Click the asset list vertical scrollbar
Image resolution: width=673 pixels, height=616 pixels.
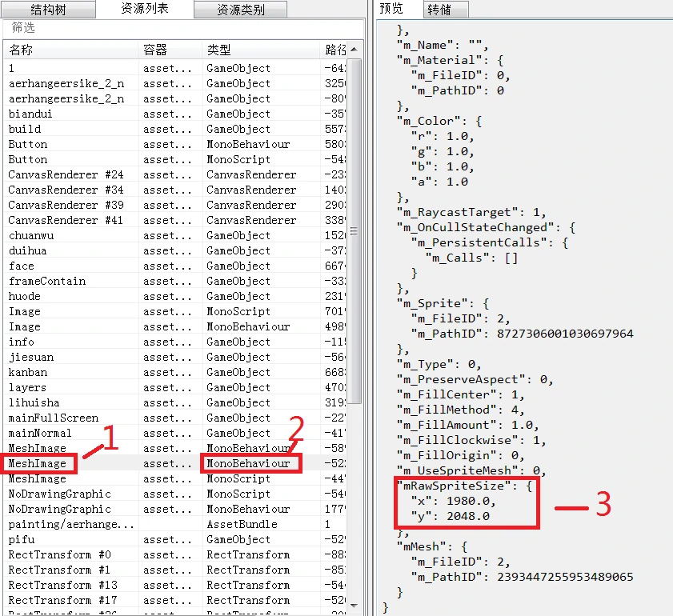pyautogui.click(x=356, y=240)
